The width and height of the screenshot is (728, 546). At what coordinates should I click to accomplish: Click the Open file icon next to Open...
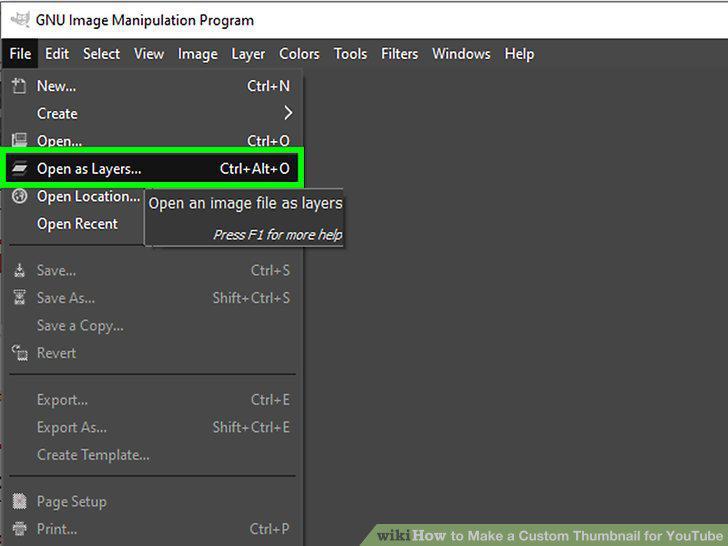coord(19,140)
